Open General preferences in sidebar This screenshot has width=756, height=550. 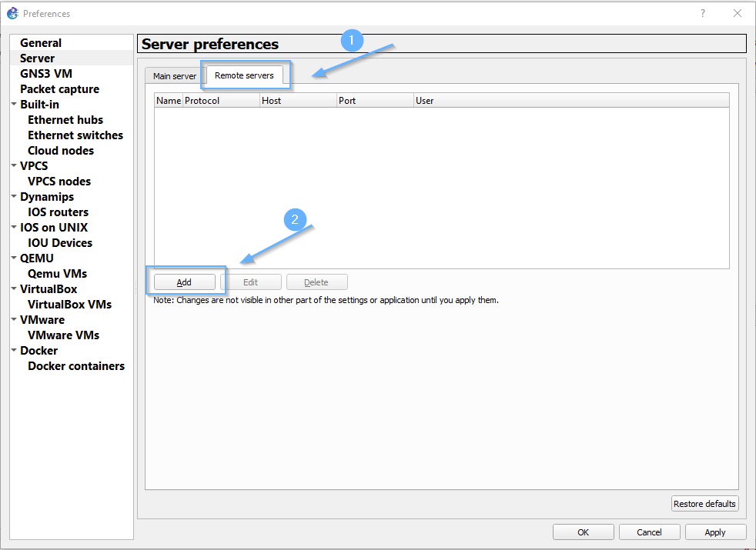point(41,43)
